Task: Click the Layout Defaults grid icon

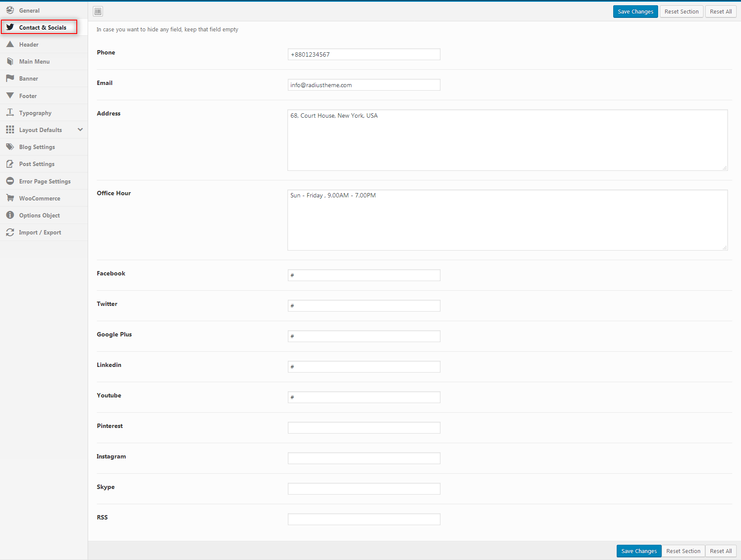Action: coord(10,129)
